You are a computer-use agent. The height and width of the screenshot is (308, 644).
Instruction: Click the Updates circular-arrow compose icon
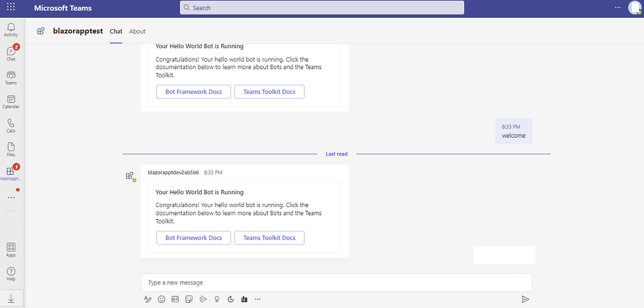tap(230, 299)
